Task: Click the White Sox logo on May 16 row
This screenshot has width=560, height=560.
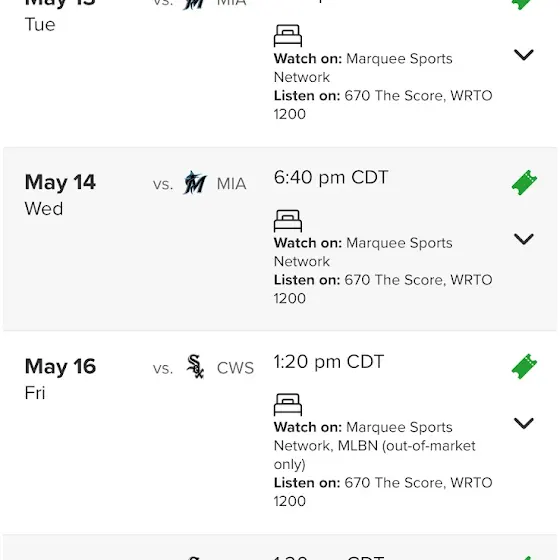Action: tap(195, 366)
